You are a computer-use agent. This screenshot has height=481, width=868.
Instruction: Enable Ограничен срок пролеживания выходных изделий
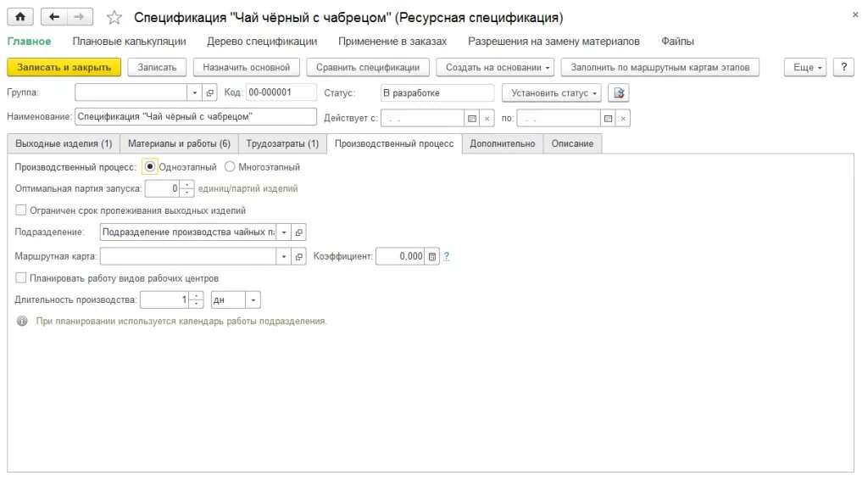pyautogui.click(x=21, y=210)
